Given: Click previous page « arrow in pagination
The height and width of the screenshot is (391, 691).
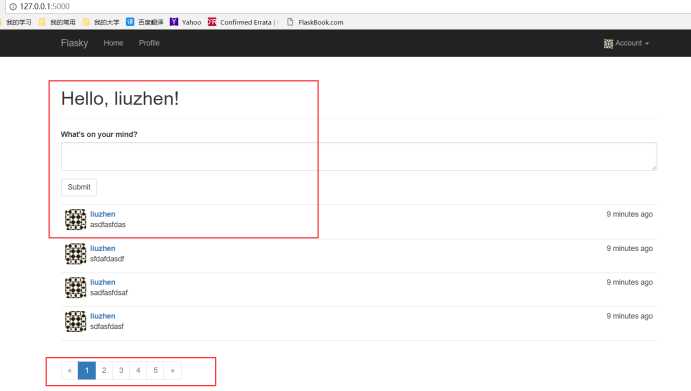Looking at the screenshot, I should [x=70, y=370].
